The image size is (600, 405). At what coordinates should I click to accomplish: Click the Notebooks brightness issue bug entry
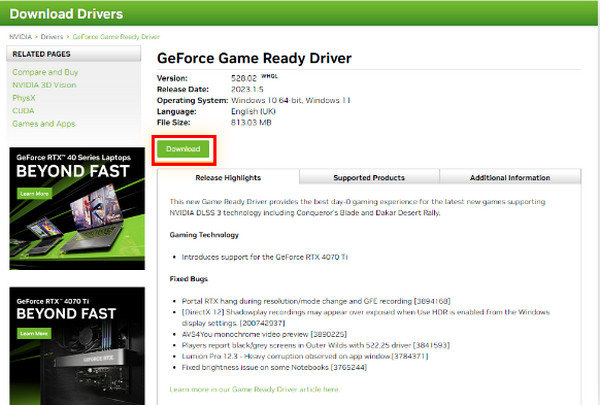pyautogui.click(x=274, y=367)
